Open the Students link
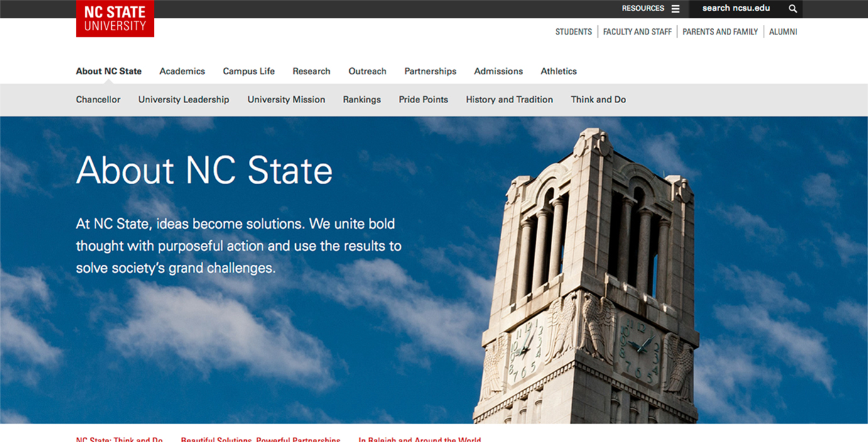This screenshot has height=442, width=868. click(573, 32)
